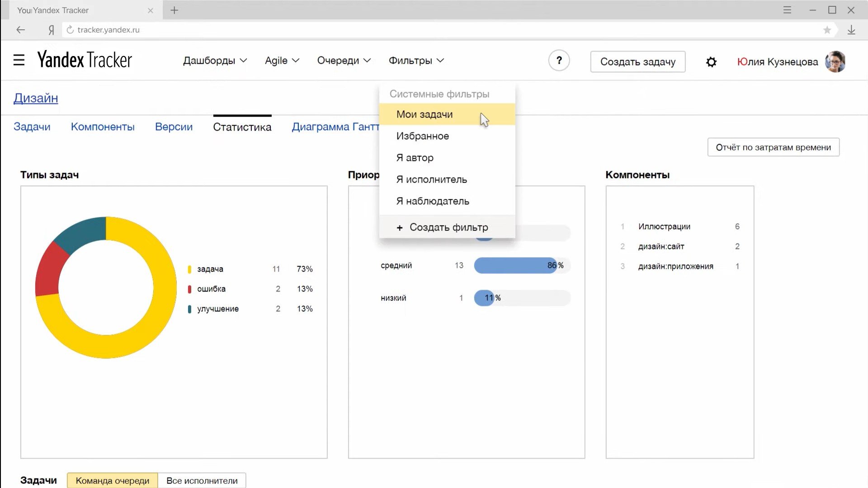
Task: Click the Yandex Я browser icon
Action: [51, 30]
